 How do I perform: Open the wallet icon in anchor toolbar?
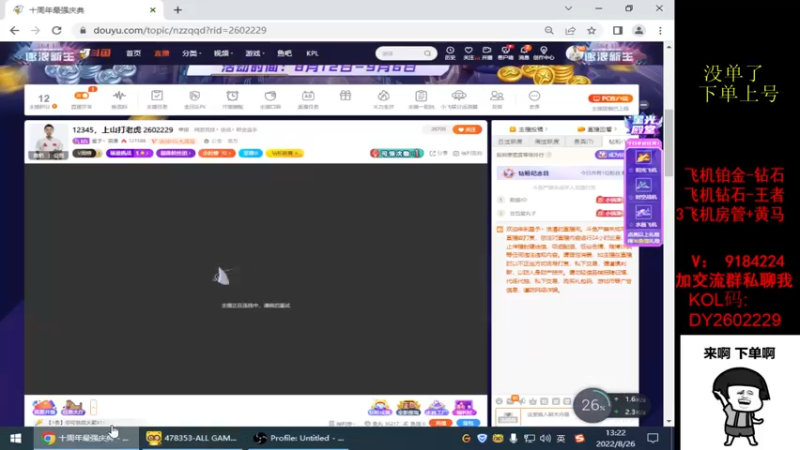pos(270,98)
